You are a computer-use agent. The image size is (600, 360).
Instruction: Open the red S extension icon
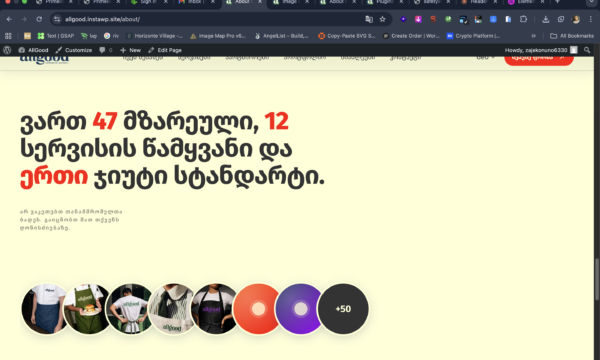pyautogui.click(x=433, y=19)
